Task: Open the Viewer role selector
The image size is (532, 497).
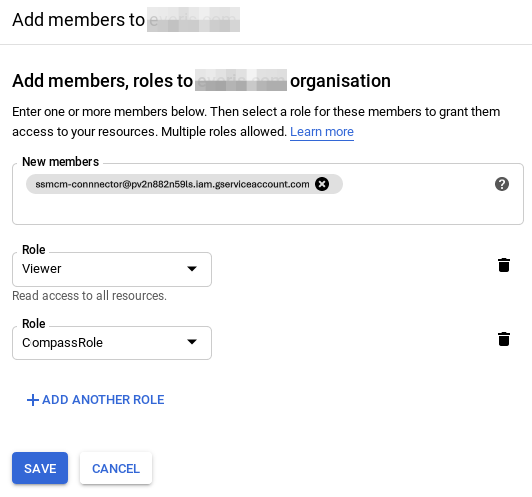Action: click(112, 269)
